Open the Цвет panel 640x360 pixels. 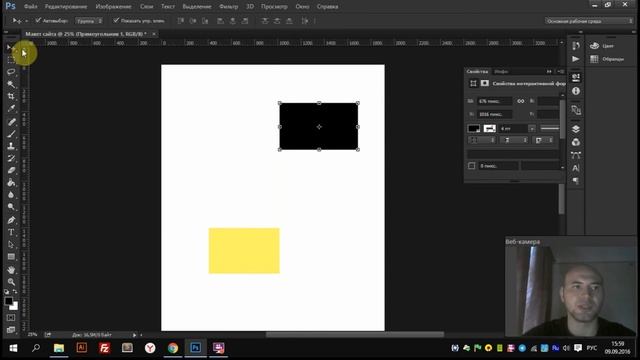pyautogui.click(x=602, y=46)
